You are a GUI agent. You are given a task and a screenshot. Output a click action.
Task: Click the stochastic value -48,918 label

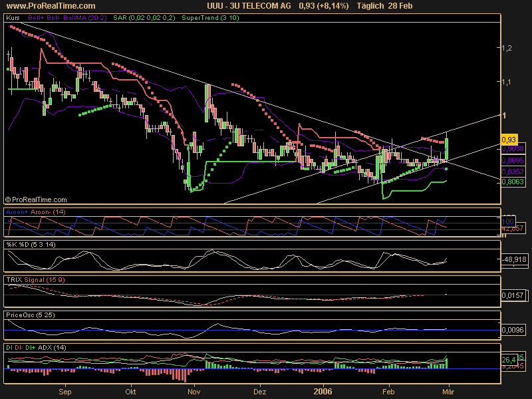click(514, 259)
